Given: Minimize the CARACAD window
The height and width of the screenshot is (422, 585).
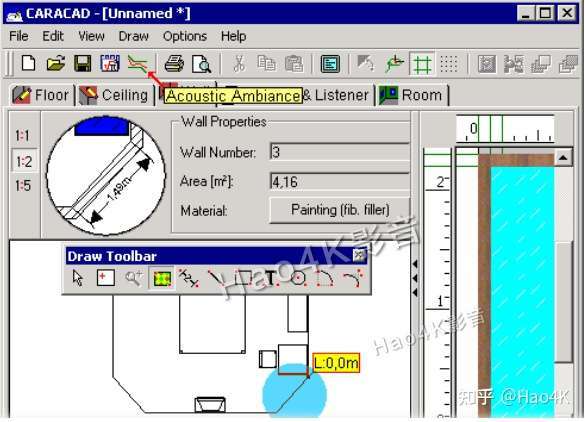Looking at the screenshot, I should [525, 13].
